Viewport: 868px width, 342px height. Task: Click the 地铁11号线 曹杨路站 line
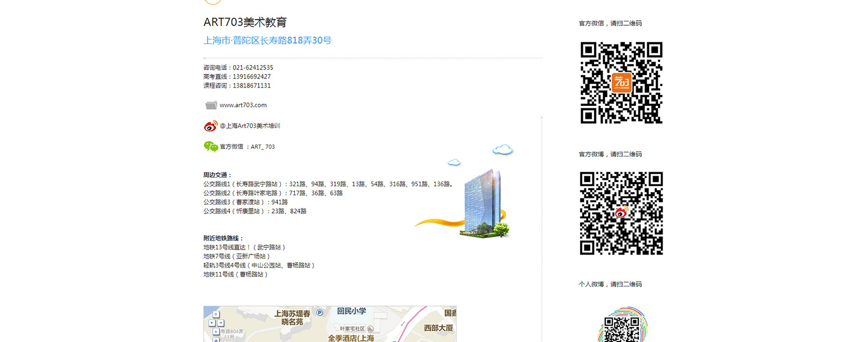click(x=236, y=274)
